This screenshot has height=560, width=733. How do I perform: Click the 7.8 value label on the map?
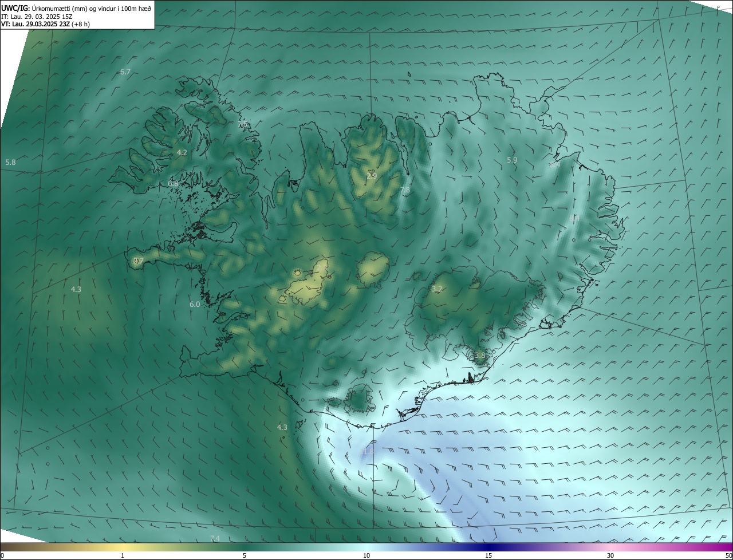tap(405, 190)
